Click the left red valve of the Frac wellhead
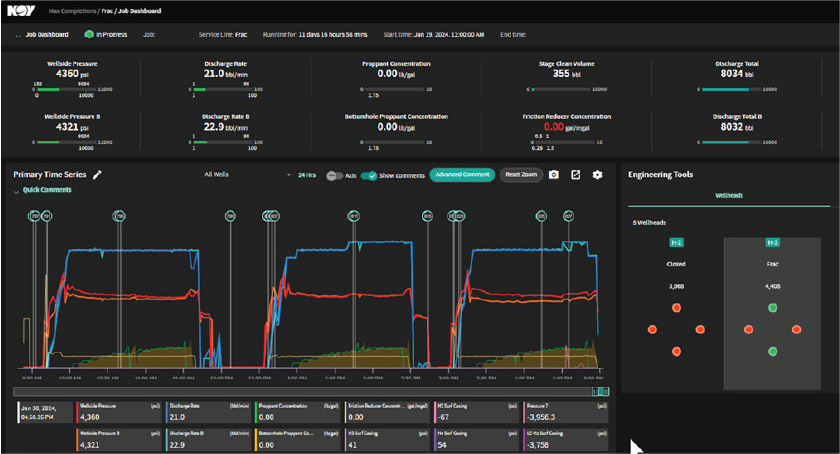This screenshot has height=454, width=840. (x=748, y=330)
